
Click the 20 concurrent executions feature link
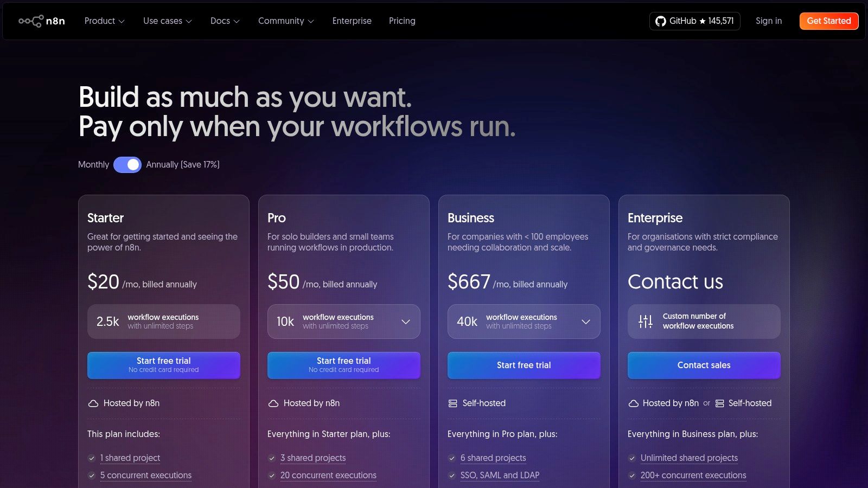click(328, 476)
